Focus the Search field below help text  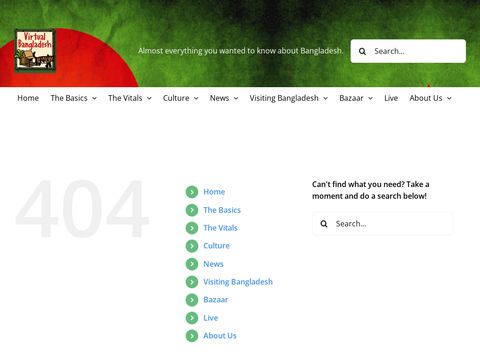tap(382, 224)
